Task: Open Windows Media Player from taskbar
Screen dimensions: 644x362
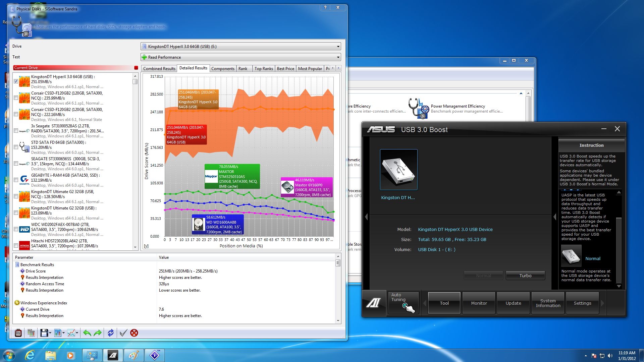Action: pyautogui.click(x=70, y=355)
